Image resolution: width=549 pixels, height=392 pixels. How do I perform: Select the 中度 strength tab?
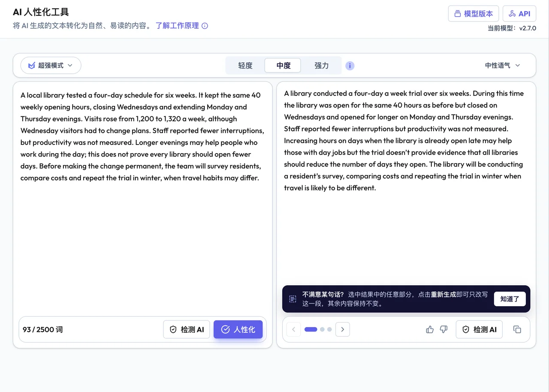(283, 66)
